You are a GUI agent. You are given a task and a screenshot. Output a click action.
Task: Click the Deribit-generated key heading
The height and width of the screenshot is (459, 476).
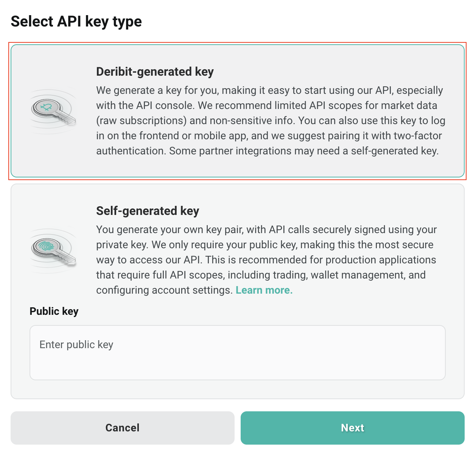coord(155,72)
